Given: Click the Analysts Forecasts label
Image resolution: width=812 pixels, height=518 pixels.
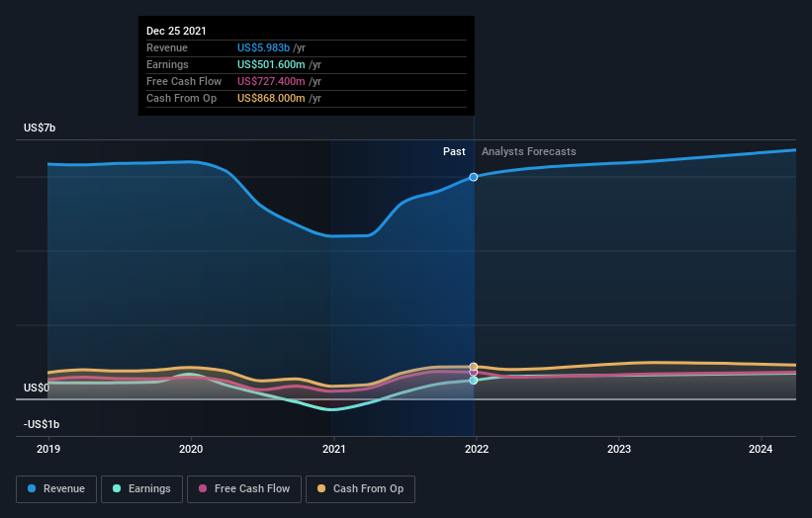Looking at the screenshot, I should click(529, 151).
